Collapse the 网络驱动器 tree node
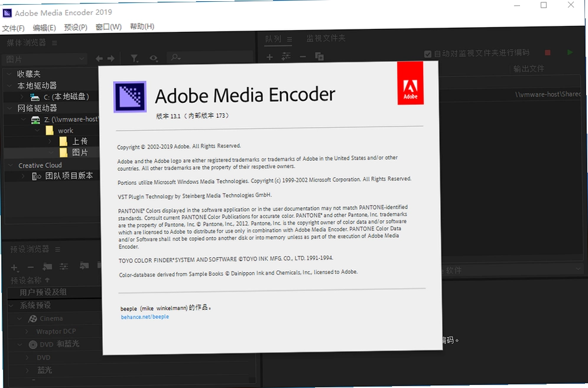Screen dimensions: 588x388 coord(9,108)
